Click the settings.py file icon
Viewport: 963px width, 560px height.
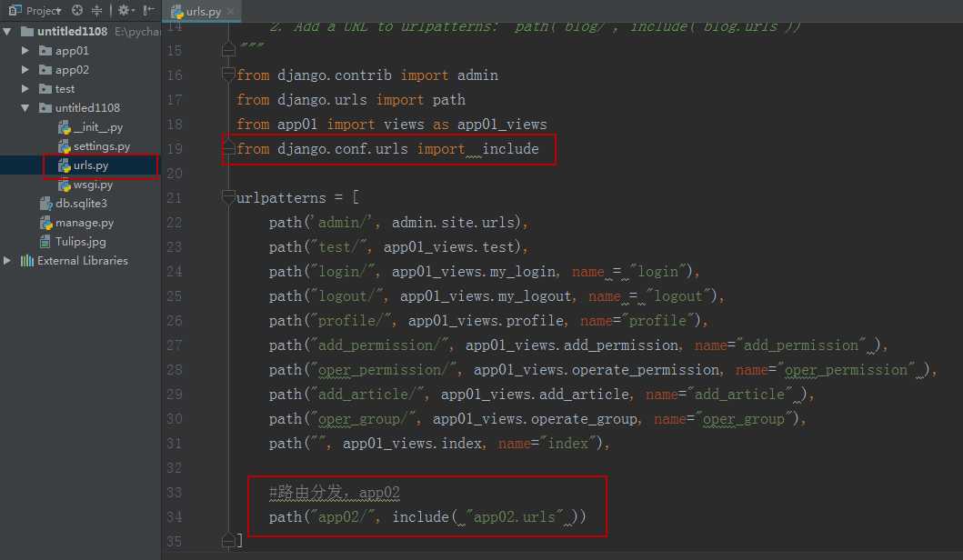click(x=64, y=146)
